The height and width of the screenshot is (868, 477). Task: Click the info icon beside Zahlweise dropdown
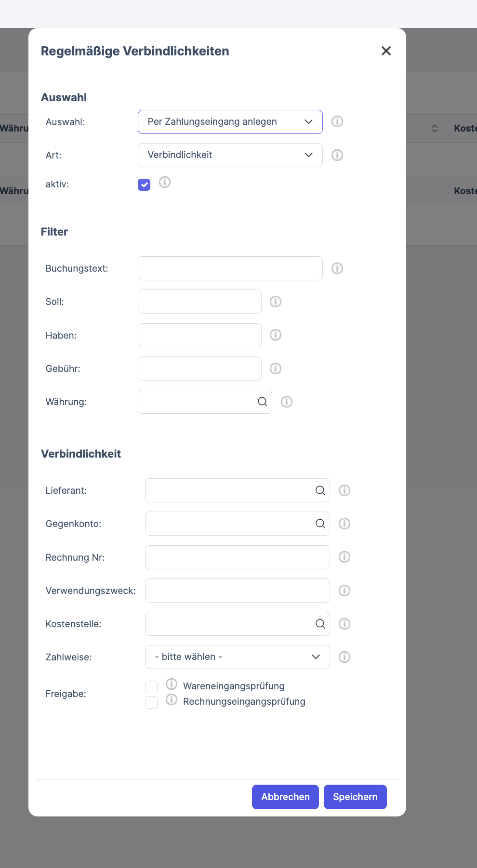click(344, 657)
